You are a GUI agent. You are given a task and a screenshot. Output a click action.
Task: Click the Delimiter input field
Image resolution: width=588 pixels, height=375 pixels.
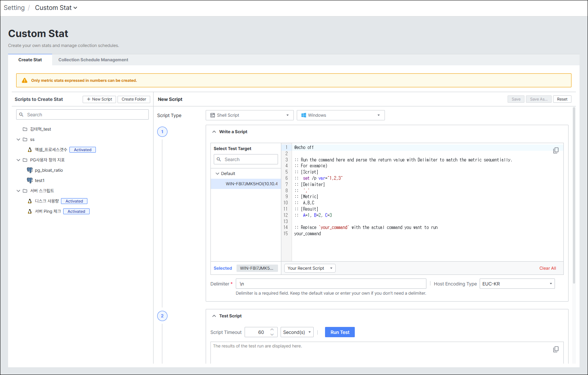tap(331, 284)
